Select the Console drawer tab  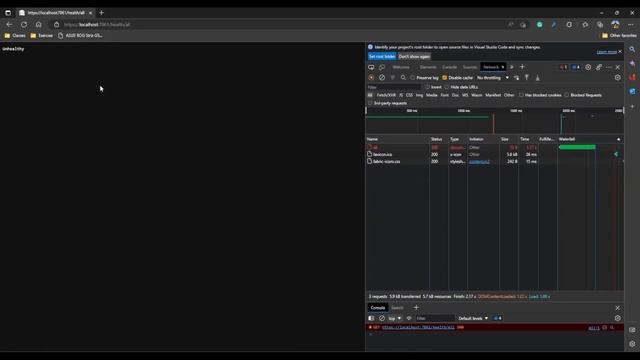tap(378, 307)
